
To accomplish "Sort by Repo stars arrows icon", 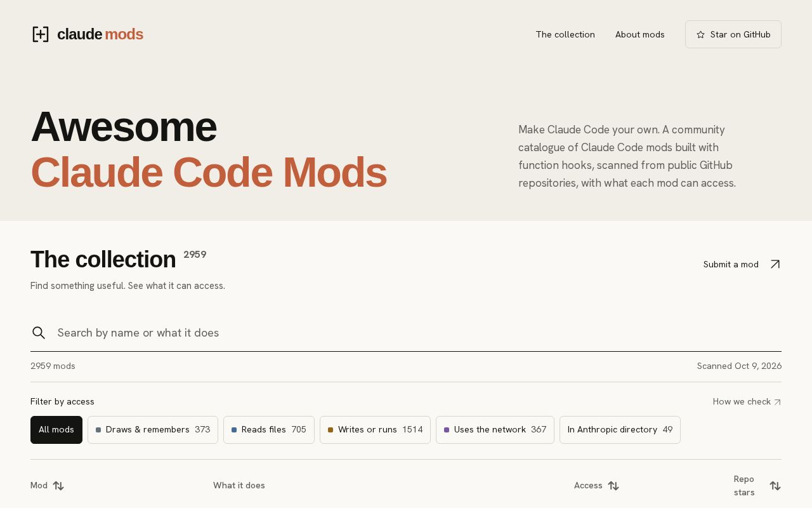I will [775, 486].
